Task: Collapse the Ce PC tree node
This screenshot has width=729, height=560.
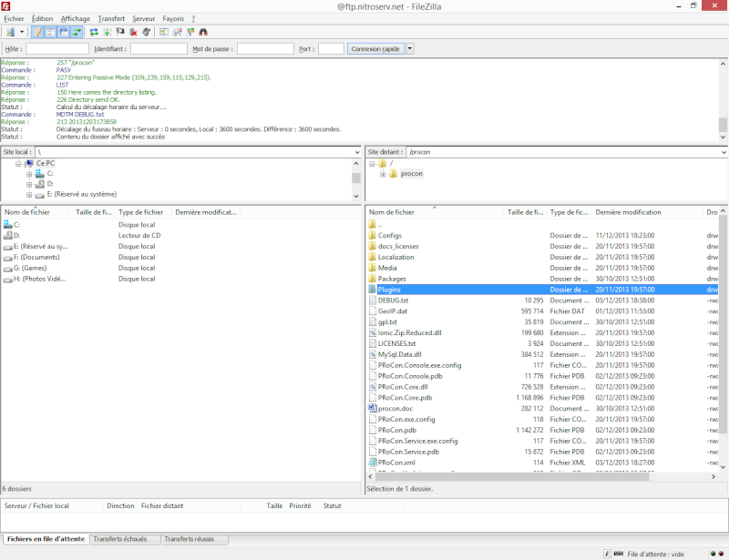Action: pos(18,164)
